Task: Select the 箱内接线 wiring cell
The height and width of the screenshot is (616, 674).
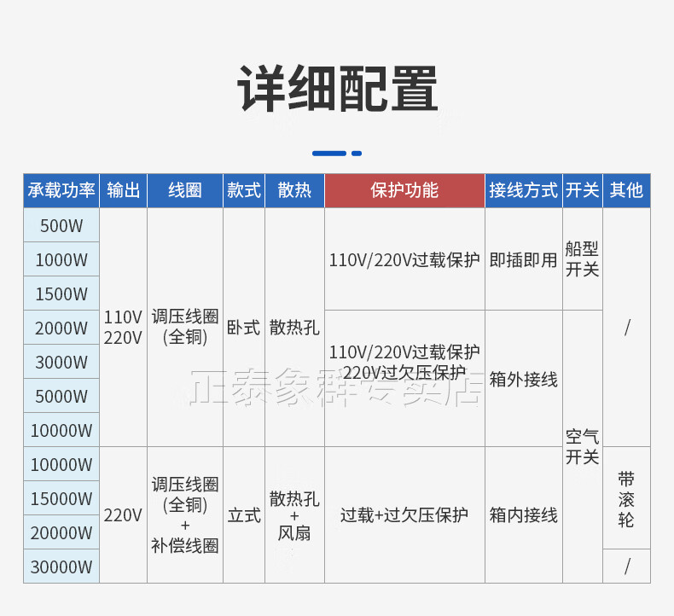Action: 523,515
